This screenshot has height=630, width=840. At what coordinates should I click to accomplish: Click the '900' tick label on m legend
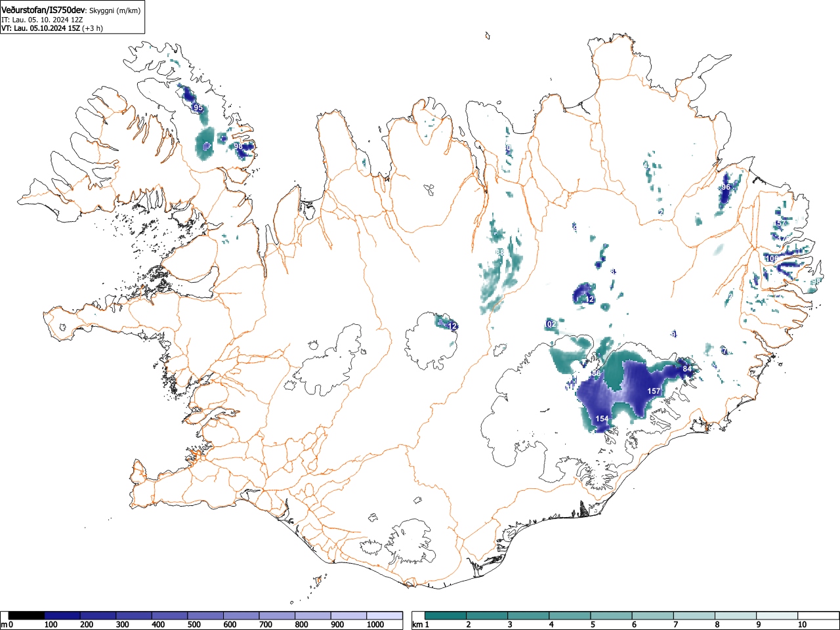coord(337,625)
